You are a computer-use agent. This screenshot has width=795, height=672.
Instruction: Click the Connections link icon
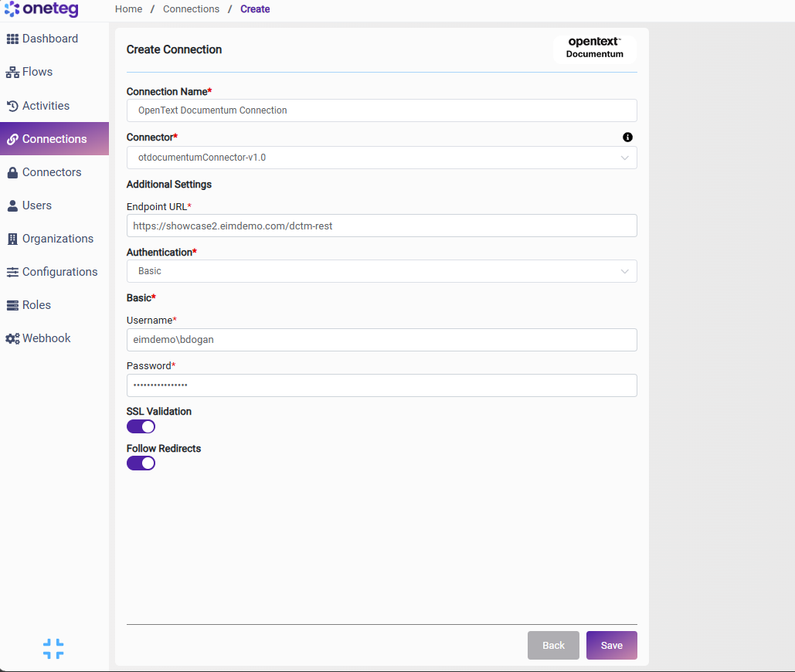pos(12,139)
